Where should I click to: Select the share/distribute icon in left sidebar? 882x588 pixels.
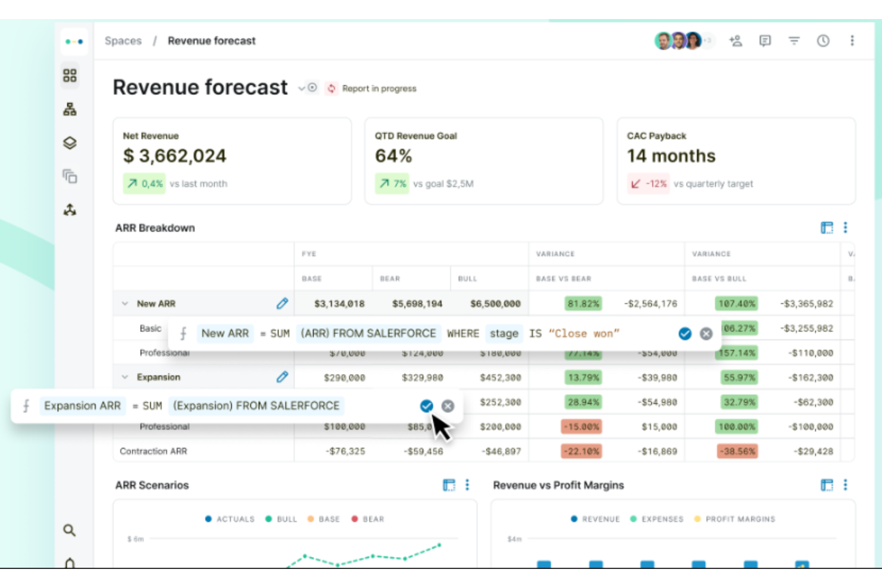tap(70, 210)
